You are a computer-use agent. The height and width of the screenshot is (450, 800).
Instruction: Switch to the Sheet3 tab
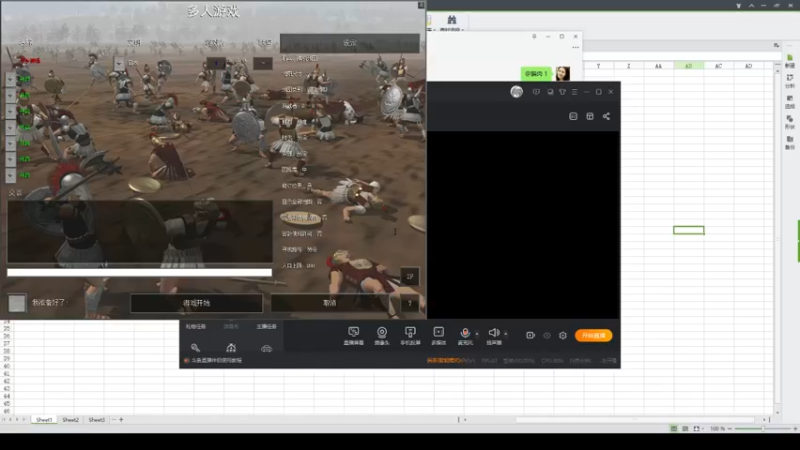pos(96,419)
